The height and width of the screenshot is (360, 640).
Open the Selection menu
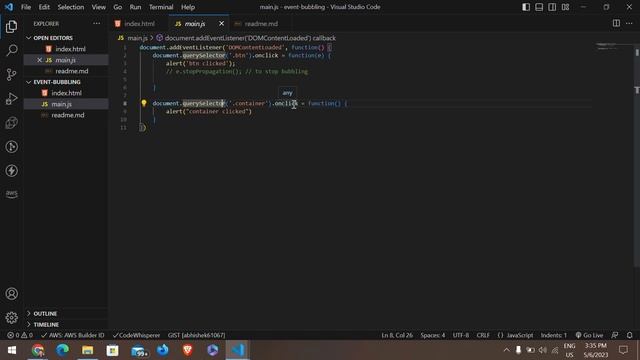tap(71, 7)
